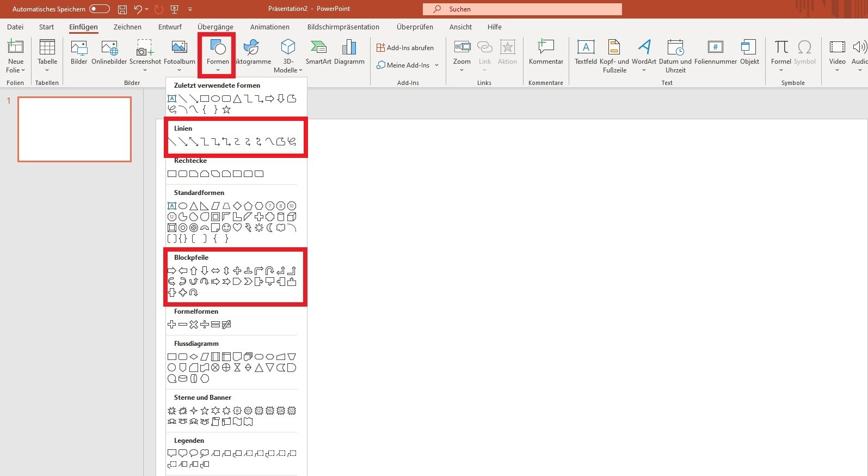
Task: Choose the oval speech bubble under Legenden
Action: (x=194, y=453)
